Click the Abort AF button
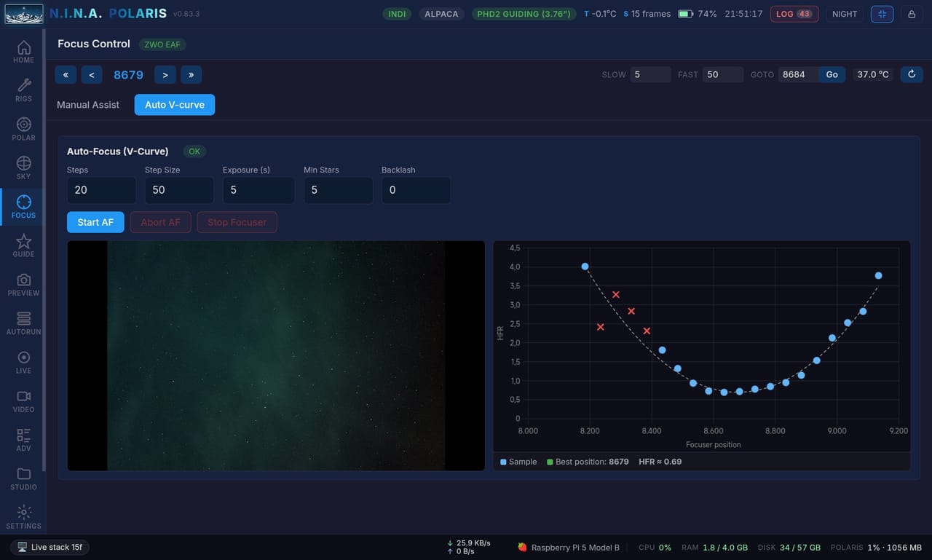This screenshot has height=560, width=932. 160,222
